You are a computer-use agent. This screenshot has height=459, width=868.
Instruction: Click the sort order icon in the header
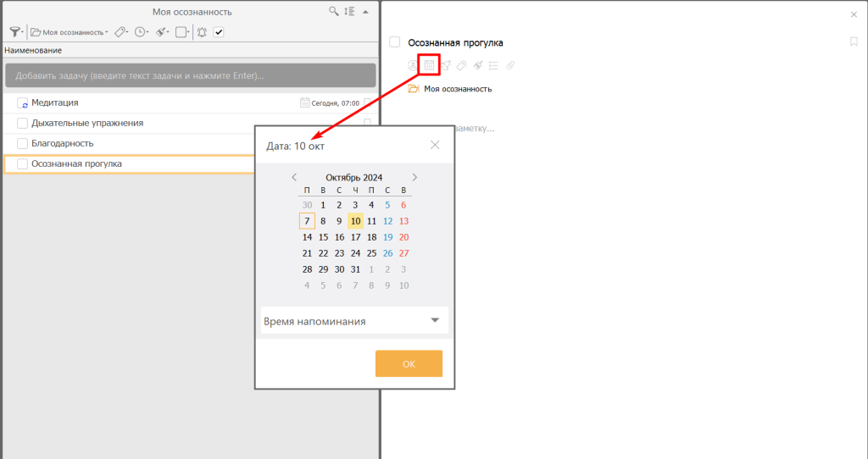point(349,12)
